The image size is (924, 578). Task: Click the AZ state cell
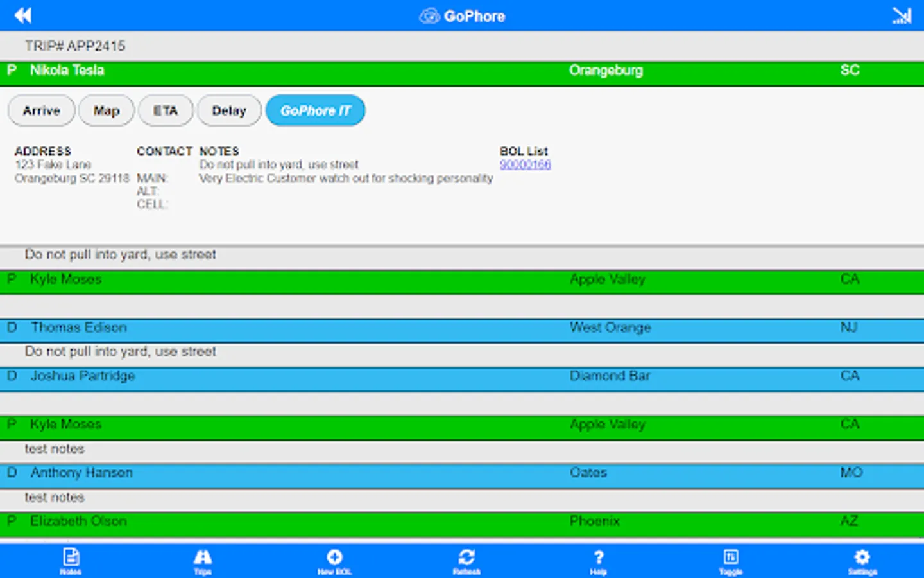pos(849,521)
